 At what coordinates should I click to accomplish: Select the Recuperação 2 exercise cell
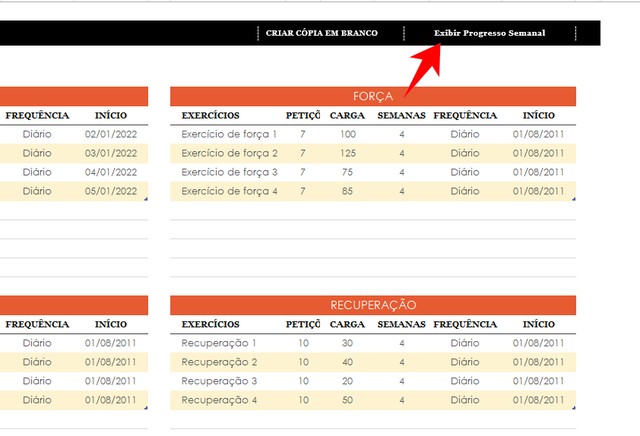(x=219, y=362)
